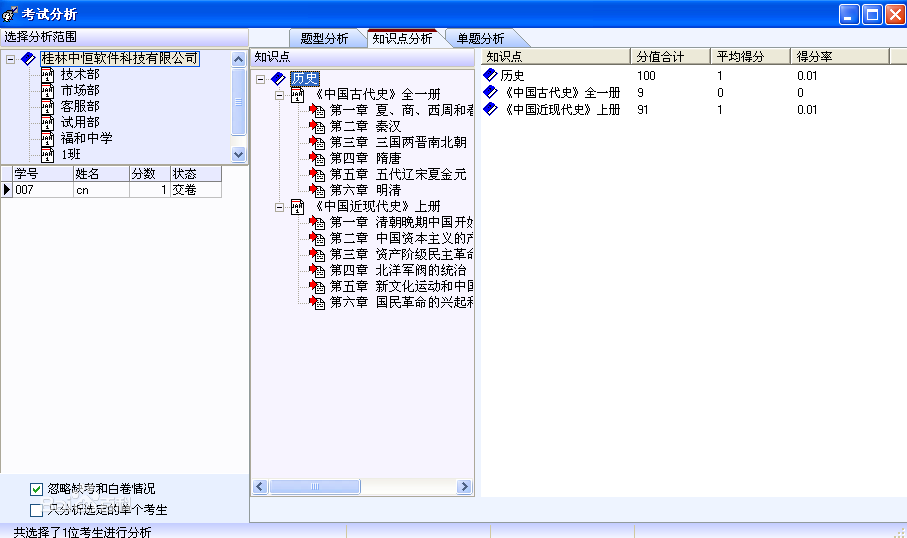Click left arrow of knowledge tree horizontal scrollbar
Image resolution: width=907 pixels, height=538 pixels.
260,487
